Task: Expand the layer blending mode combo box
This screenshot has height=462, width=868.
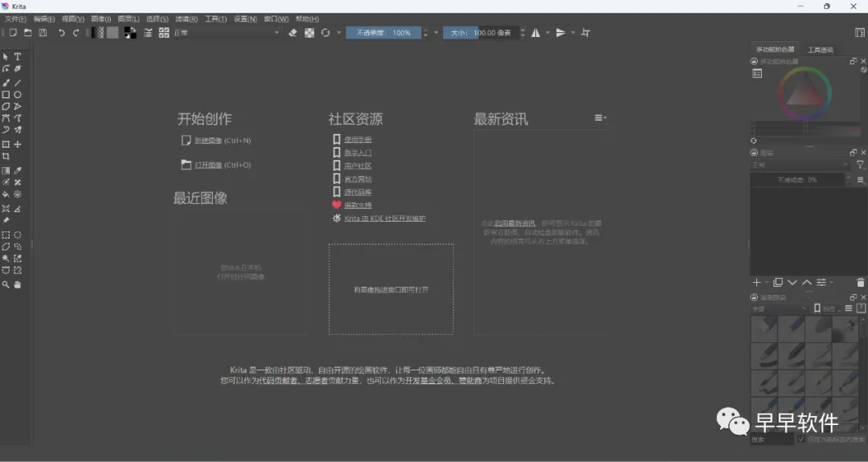Action: coord(800,165)
